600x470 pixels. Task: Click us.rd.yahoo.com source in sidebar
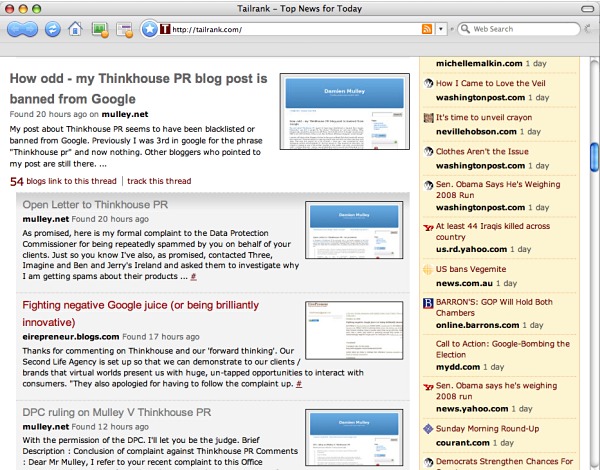point(471,250)
